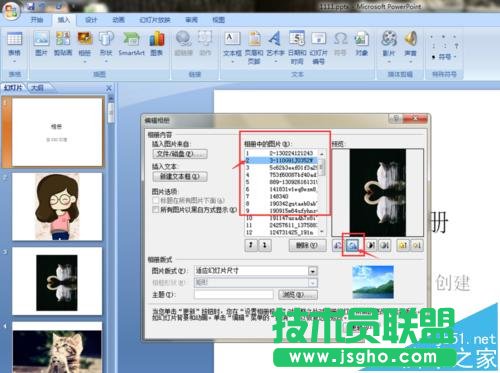Tick 'captions below all pictures' checkbox
This screenshot has height=373, width=500.
pyautogui.click(x=155, y=200)
